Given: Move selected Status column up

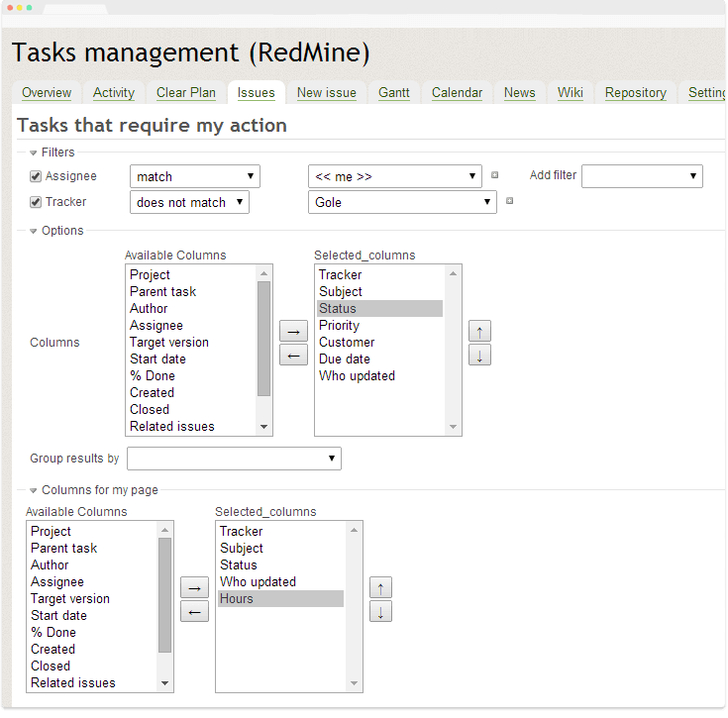Looking at the screenshot, I should click(479, 331).
